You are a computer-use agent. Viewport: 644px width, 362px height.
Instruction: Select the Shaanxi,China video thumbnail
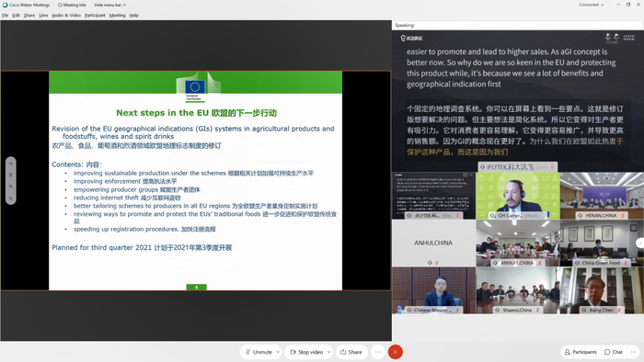(x=517, y=290)
